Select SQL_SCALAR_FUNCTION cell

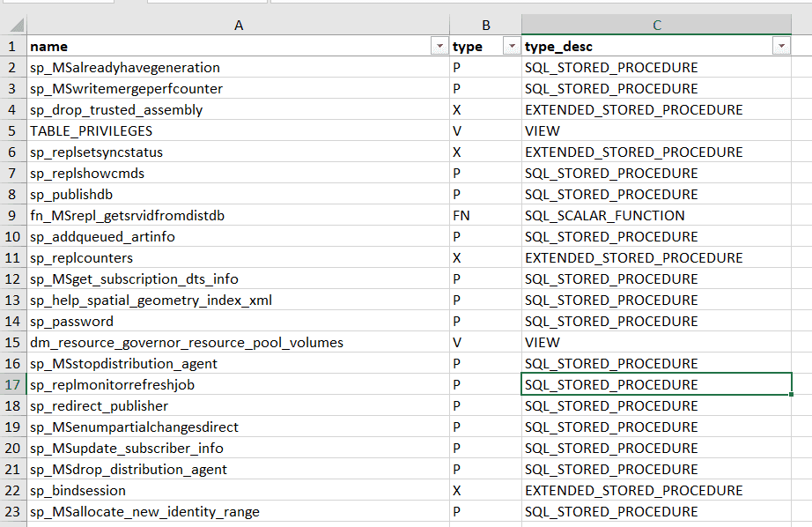[657, 216]
